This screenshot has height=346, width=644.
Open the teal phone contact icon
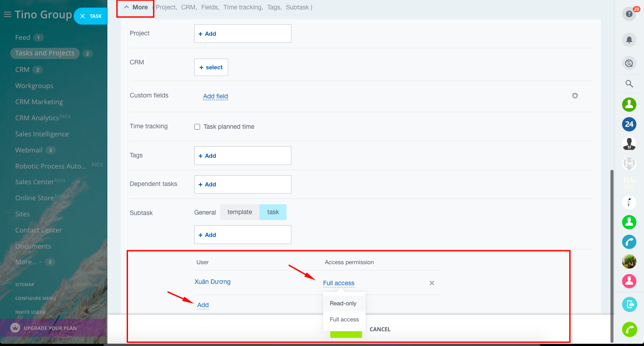click(629, 242)
